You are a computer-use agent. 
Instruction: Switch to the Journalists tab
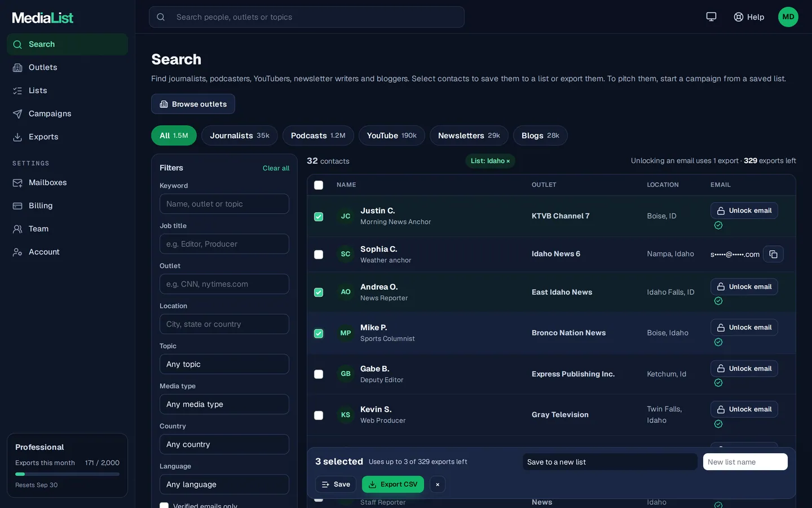pyautogui.click(x=240, y=135)
